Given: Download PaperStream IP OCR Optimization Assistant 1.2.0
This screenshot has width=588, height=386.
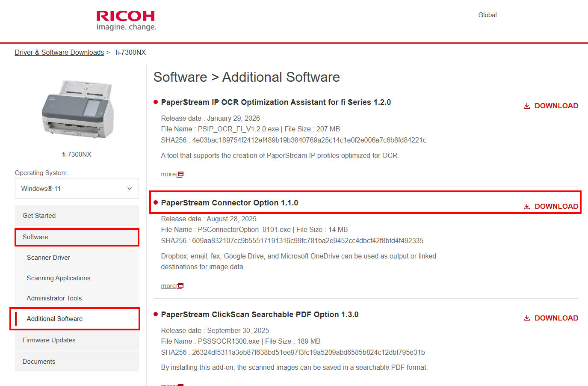Looking at the screenshot, I should (x=551, y=106).
